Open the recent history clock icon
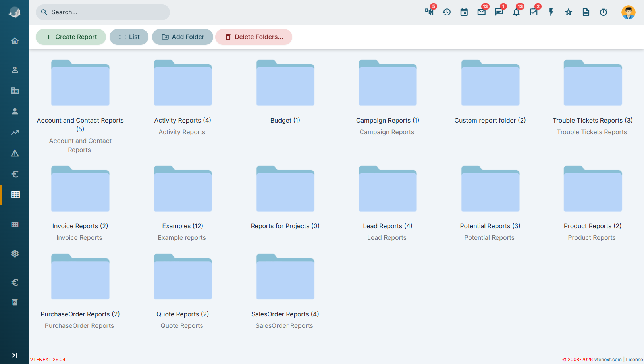Image resolution: width=644 pixels, height=364 pixels. coord(447,12)
